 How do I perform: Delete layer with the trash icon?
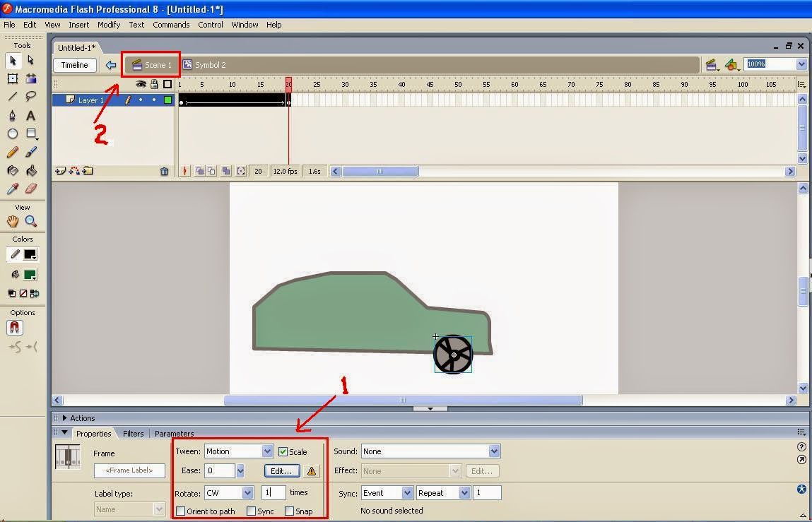(164, 172)
